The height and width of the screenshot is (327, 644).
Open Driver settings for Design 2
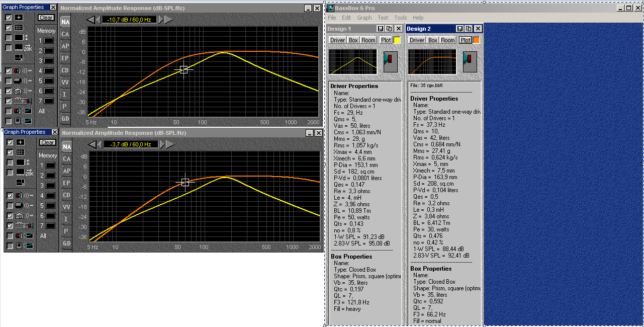tap(417, 40)
